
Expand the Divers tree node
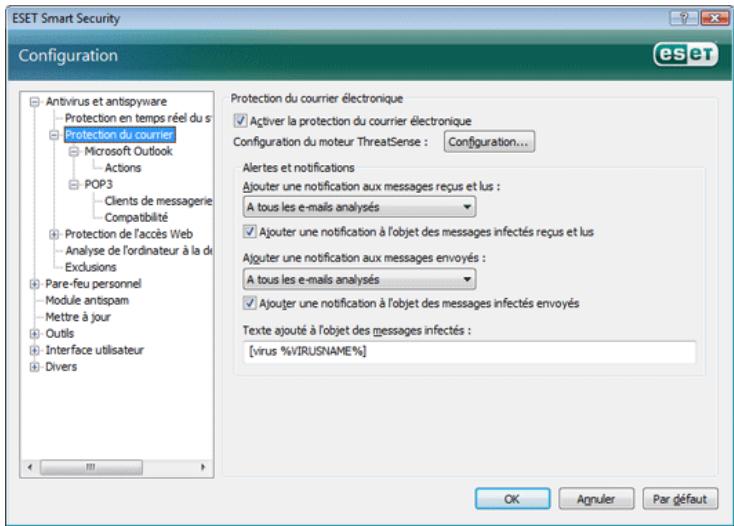pyautogui.click(x=34, y=367)
